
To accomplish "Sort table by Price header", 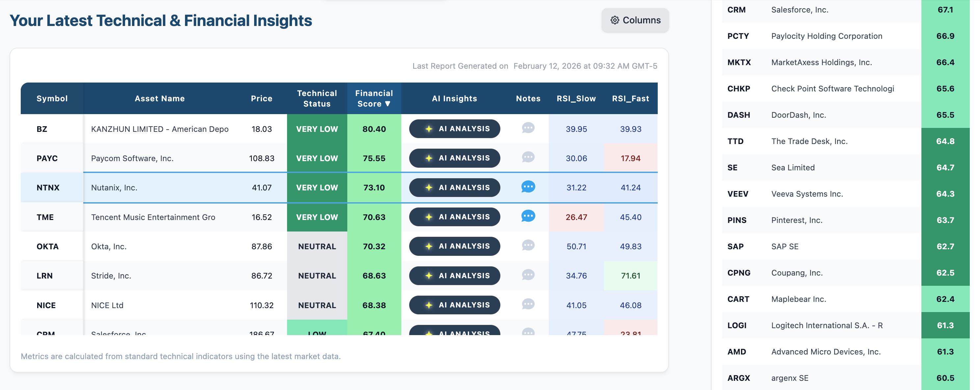I will (261, 98).
